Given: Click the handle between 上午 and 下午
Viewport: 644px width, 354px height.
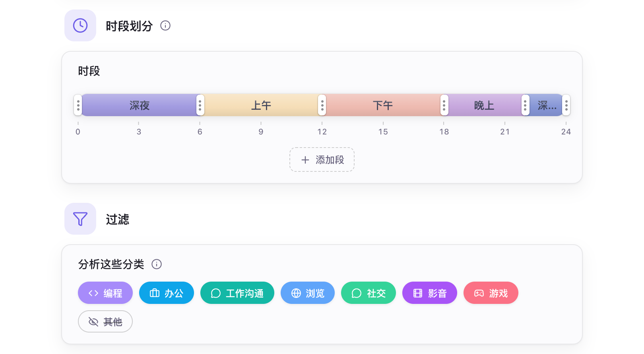Looking at the screenshot, I should click(x=322, y=105).
